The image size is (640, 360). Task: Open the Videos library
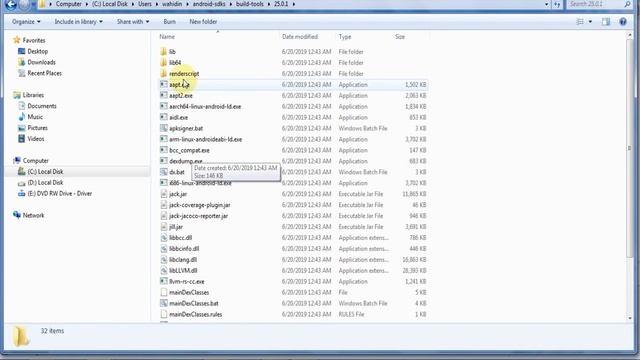[36, 139]
